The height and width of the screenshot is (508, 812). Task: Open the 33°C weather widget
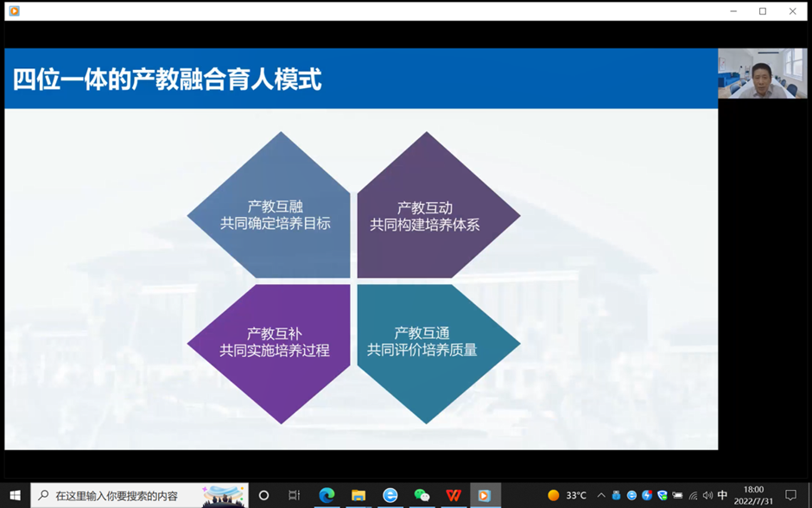568,496
